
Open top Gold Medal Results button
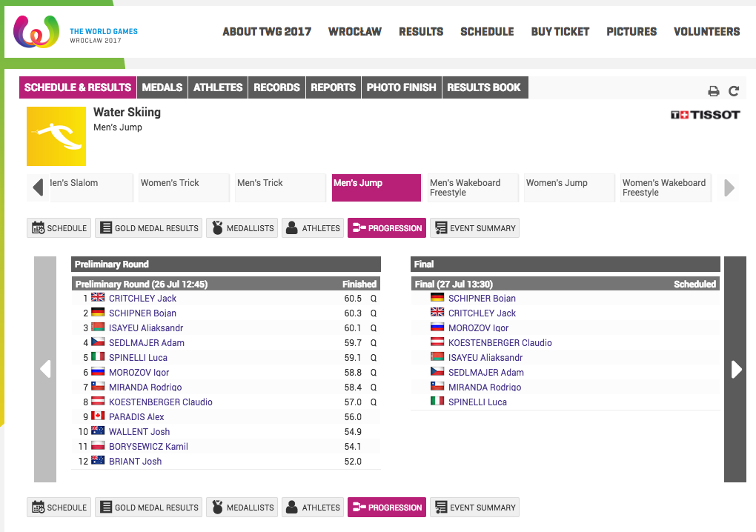click(148, 228)
